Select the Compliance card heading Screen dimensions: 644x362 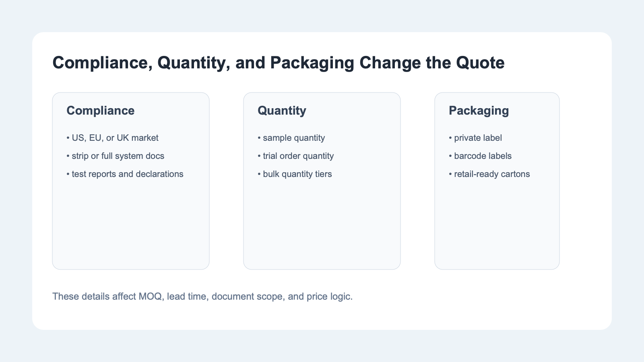point(101,111)
